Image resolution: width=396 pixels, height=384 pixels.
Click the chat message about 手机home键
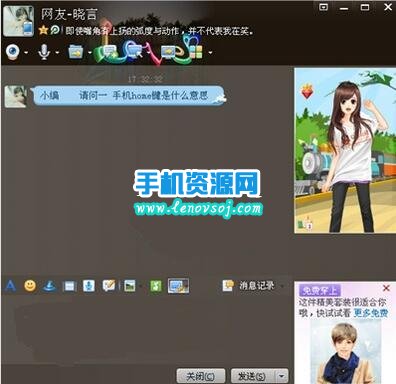pos(129,96)
